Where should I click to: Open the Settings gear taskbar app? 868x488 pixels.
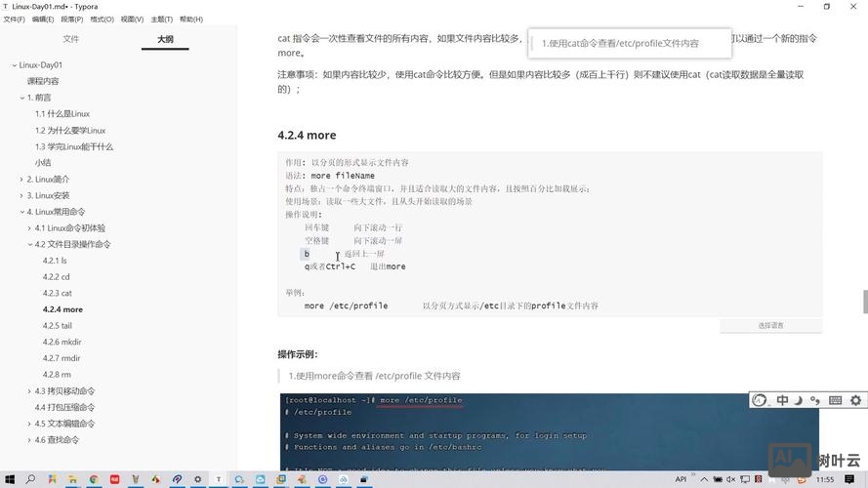[197, 479]
